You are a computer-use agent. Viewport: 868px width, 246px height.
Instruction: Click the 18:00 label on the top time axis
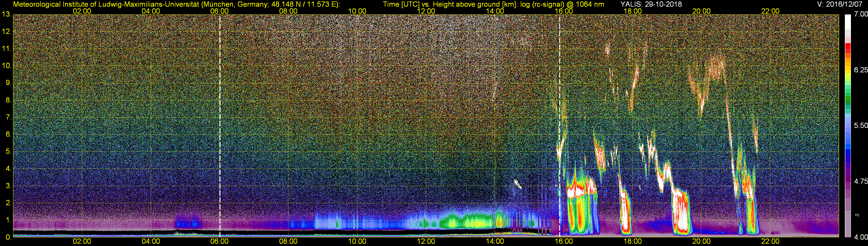click(632, 11)
